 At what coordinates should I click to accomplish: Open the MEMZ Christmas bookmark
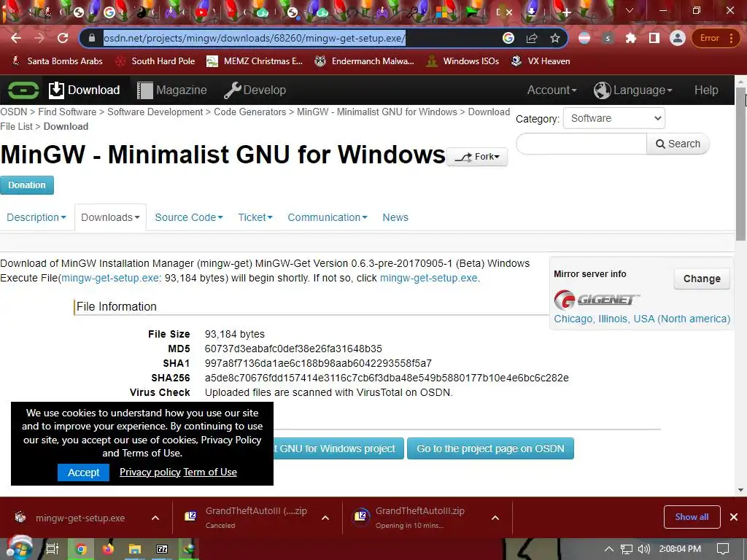[x=255, y=61]
